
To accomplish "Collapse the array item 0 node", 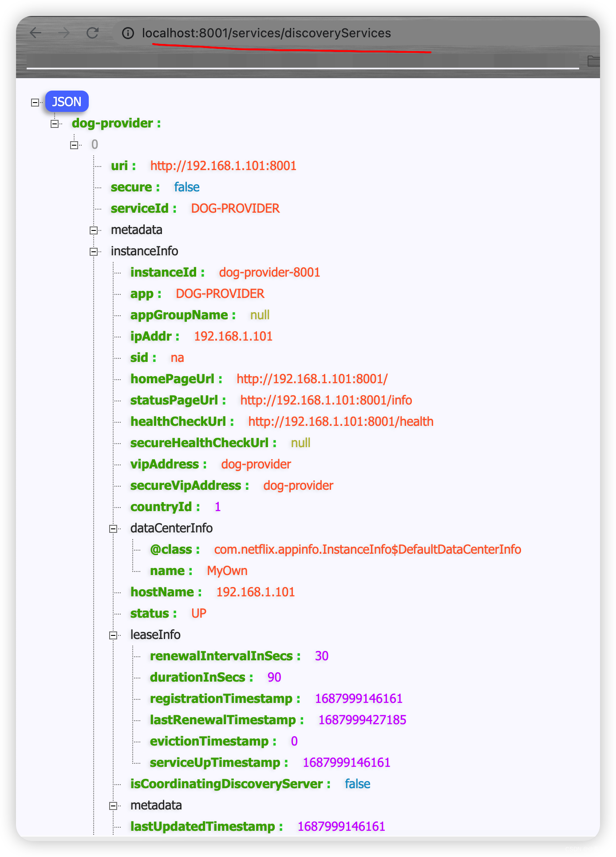I will (x=74, y=145).
